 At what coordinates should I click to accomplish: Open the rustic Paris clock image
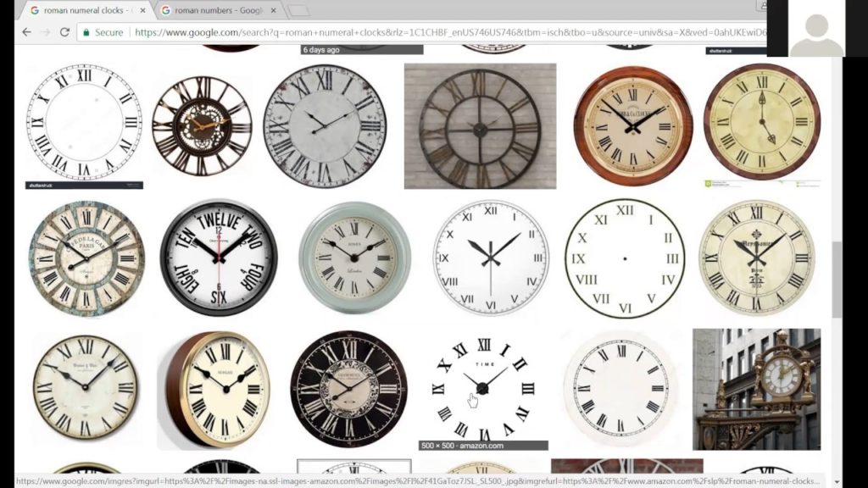(86, 258)
